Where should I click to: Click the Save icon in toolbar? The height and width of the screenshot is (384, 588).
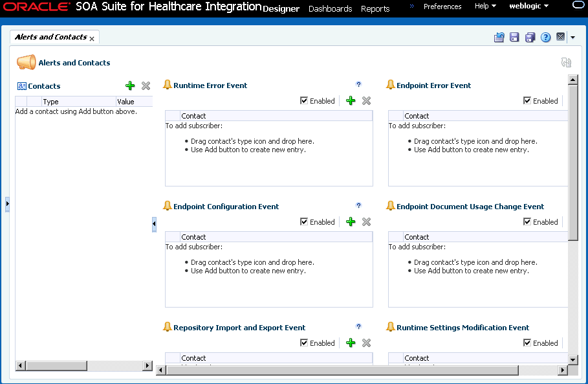[x=514, y=38]
